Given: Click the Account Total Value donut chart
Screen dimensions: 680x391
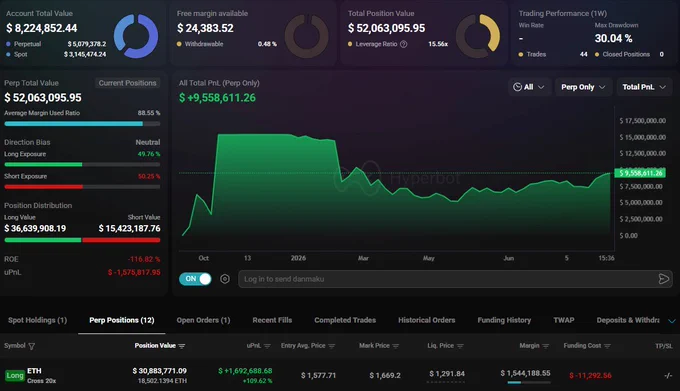Looking at the screenshot, I should tap(136, 36).
